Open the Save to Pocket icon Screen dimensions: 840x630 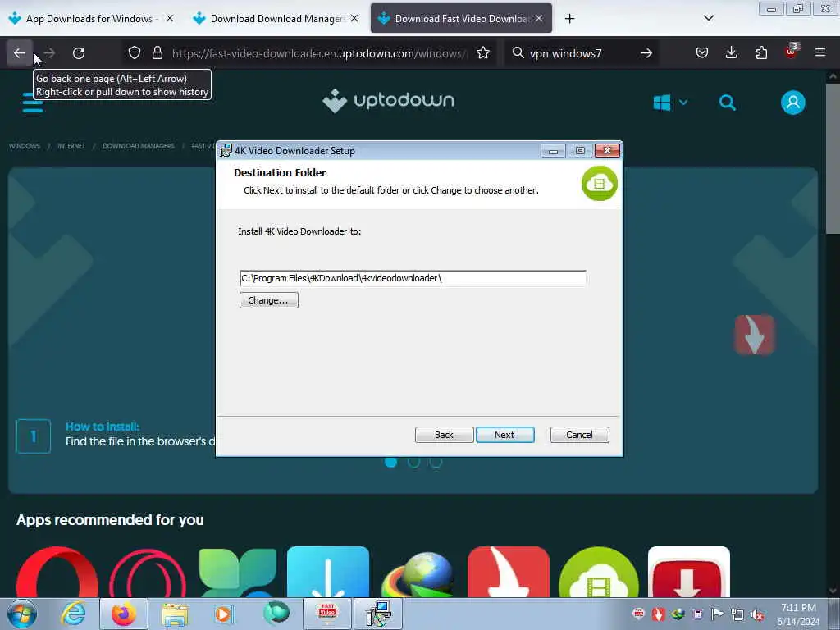[x=702, y=53]
